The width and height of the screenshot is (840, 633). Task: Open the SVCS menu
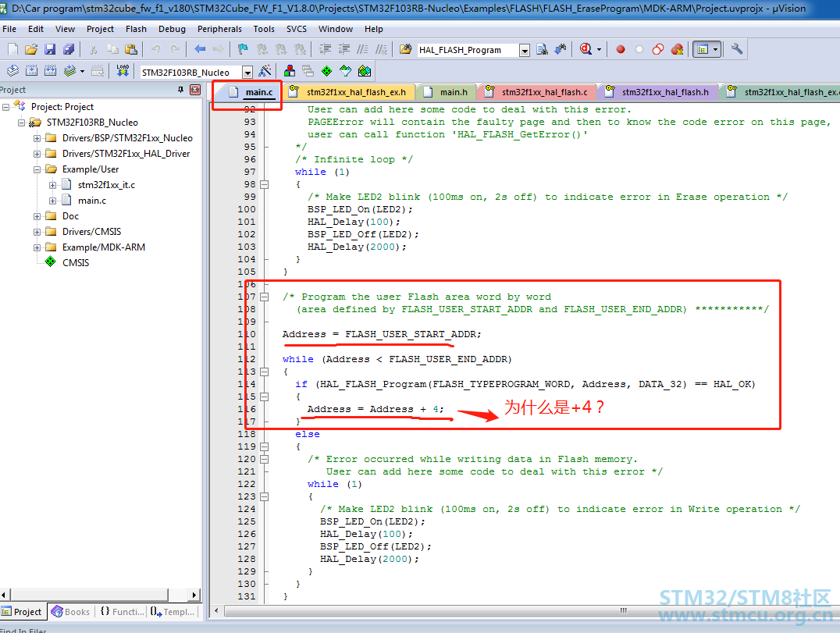click(x=296, y=29)
